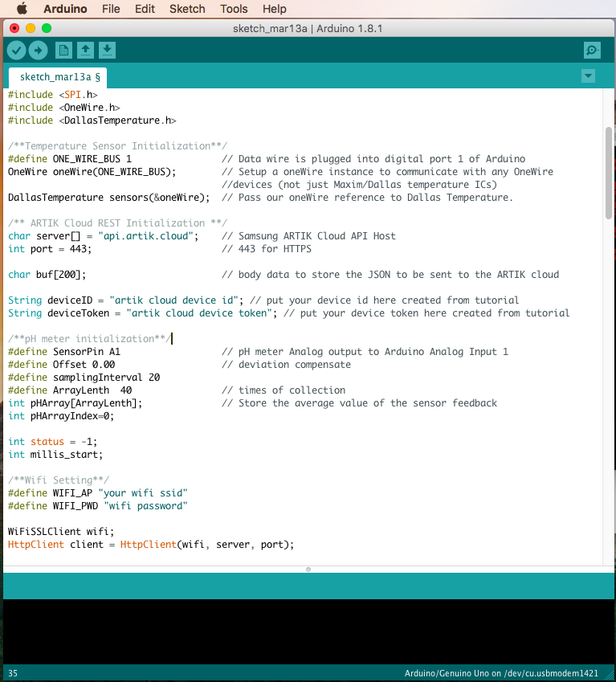Click the "artik cloud device id" string
The width and height of the screenshot is (616, 682).
pos(174,300)
